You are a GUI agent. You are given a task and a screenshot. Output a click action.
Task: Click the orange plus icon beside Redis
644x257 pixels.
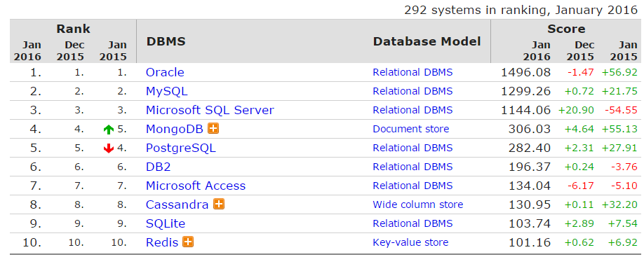click(188, 242)
